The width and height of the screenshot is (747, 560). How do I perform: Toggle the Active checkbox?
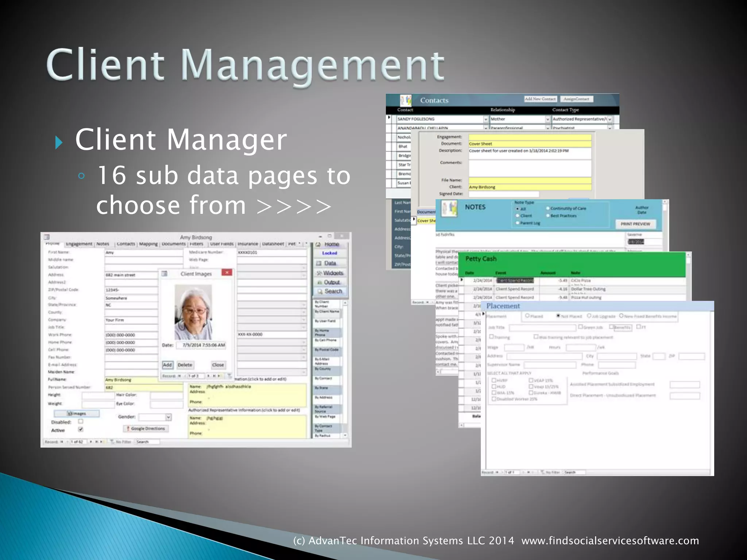(81, 429)
